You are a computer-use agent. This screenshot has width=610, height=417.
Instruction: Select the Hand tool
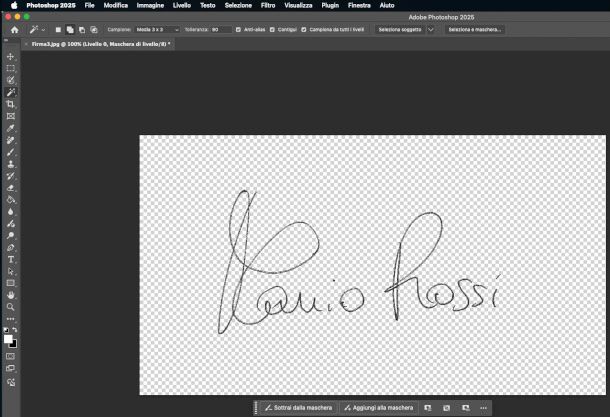pos(11,295)
